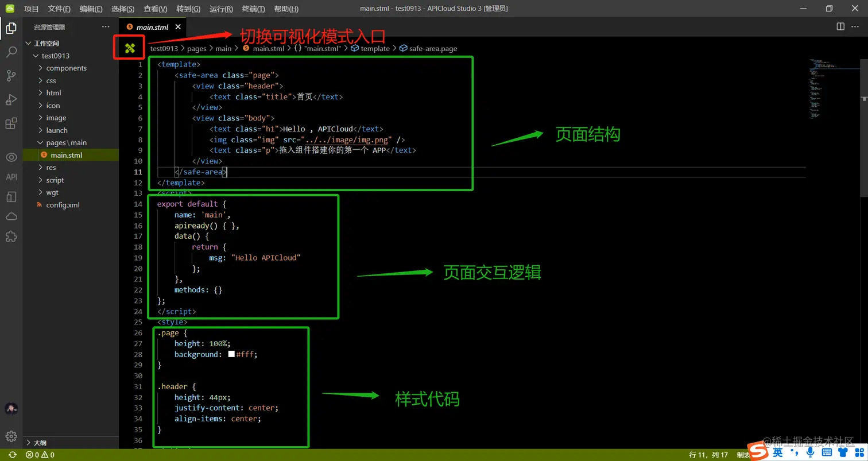Click the 行 11, 列 17 cursor position
868x461 pixels.
tap(709, 455)
